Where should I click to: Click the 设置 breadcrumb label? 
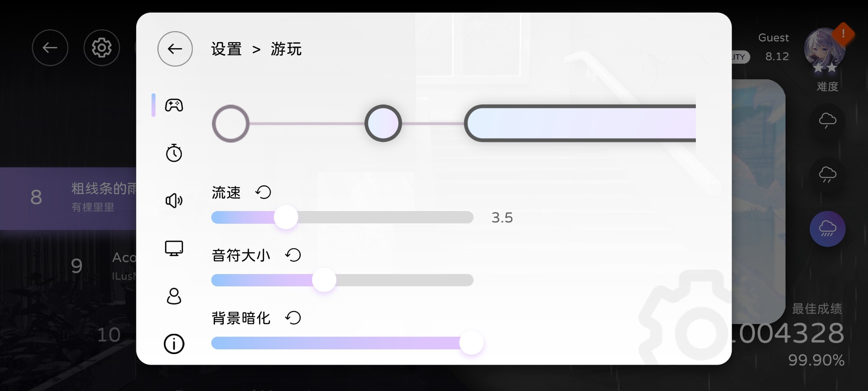226,49
